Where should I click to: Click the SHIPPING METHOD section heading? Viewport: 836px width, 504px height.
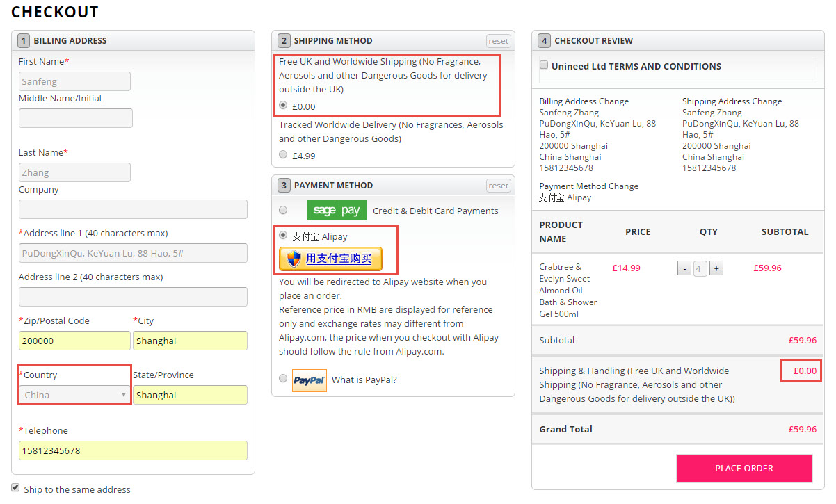[333, 41]
